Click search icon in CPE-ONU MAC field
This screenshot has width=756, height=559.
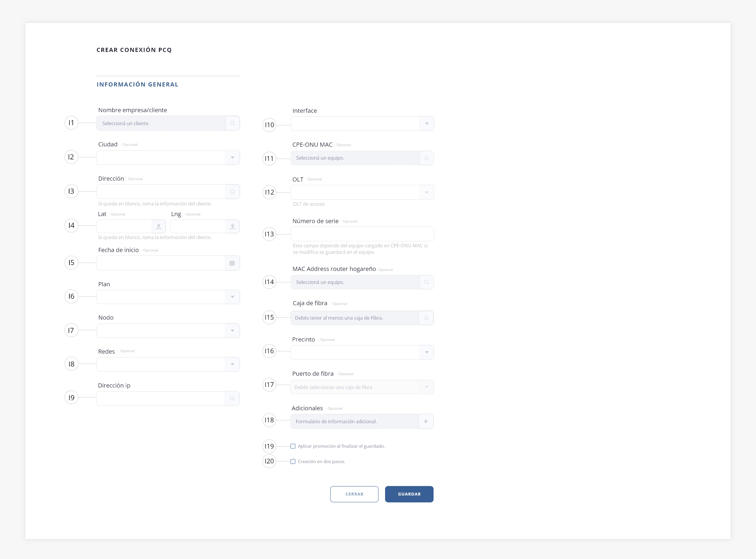click(426, 158)
